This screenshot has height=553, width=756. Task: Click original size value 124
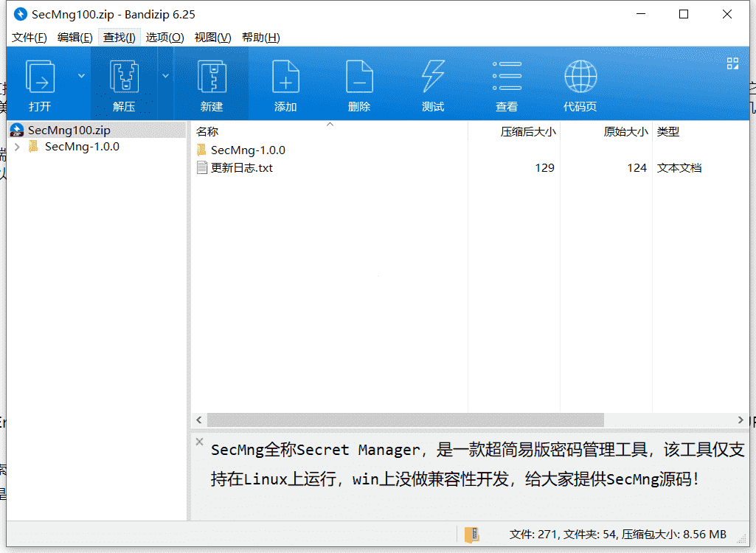click(637, 168)
